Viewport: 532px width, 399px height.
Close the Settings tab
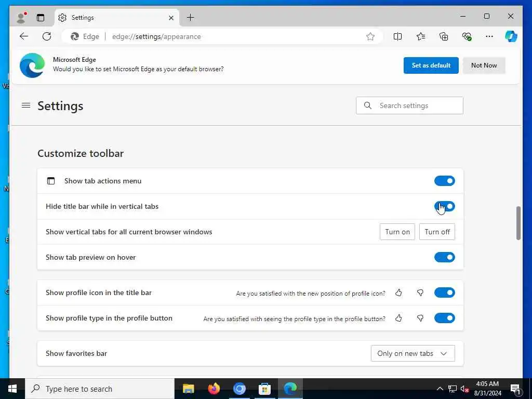click(171, 18)
